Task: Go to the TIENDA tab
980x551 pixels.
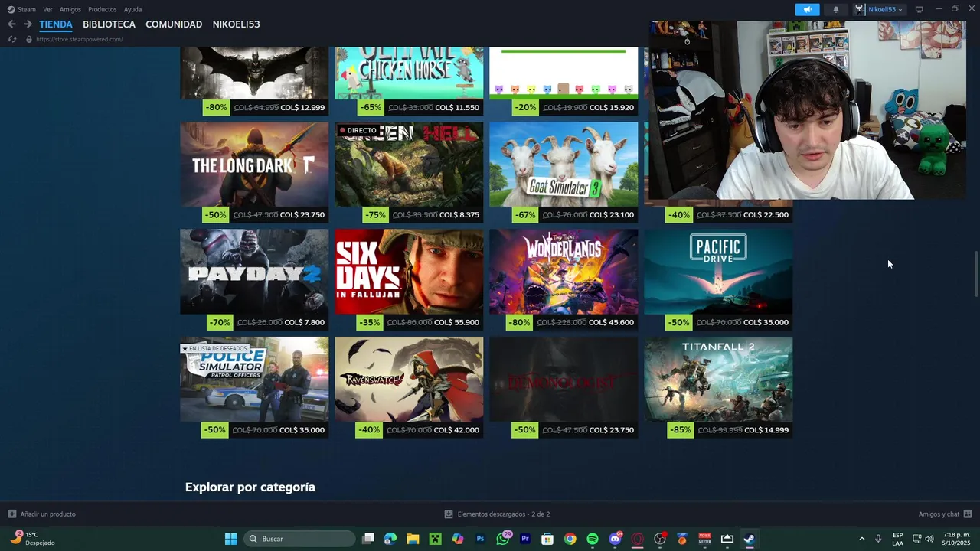Action: coord(56,24)
